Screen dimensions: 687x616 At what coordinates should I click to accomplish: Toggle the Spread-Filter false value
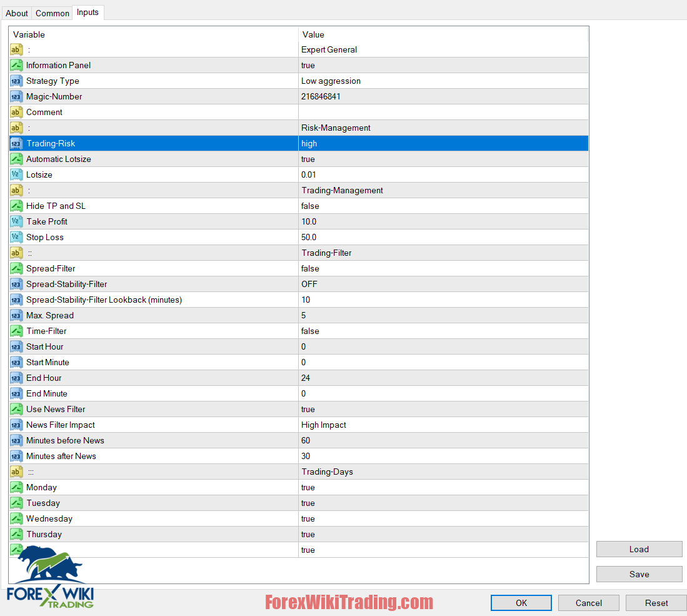coord(443,269)
